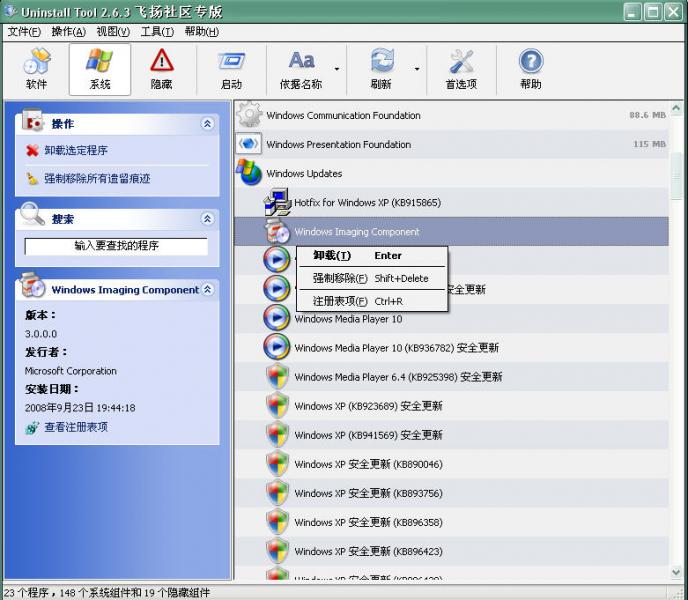Viewport: 688px width, 600px height.
Task: Click shield icon for Windows XP (KB941569)
Action: tap(277, 434)
